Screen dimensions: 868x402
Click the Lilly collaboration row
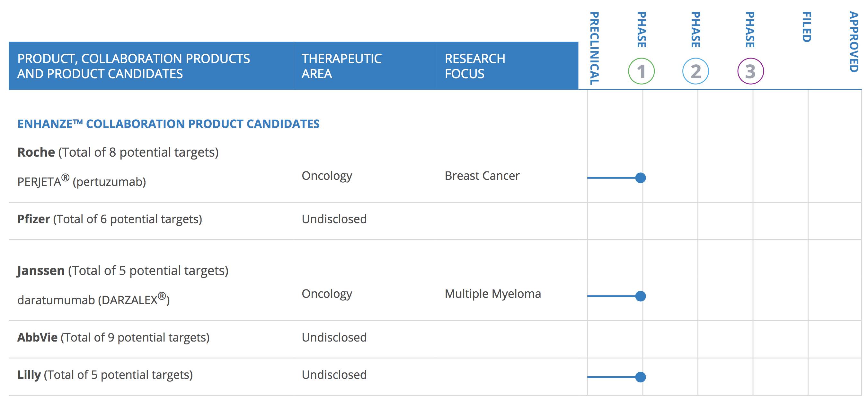pos(105,375)
